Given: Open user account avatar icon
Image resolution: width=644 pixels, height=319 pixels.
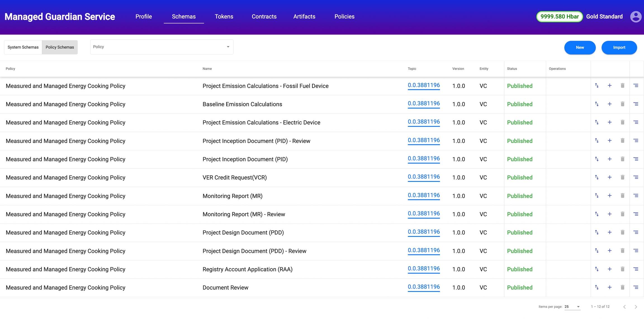Looking at the screenshot, I should tap(636, 16).
